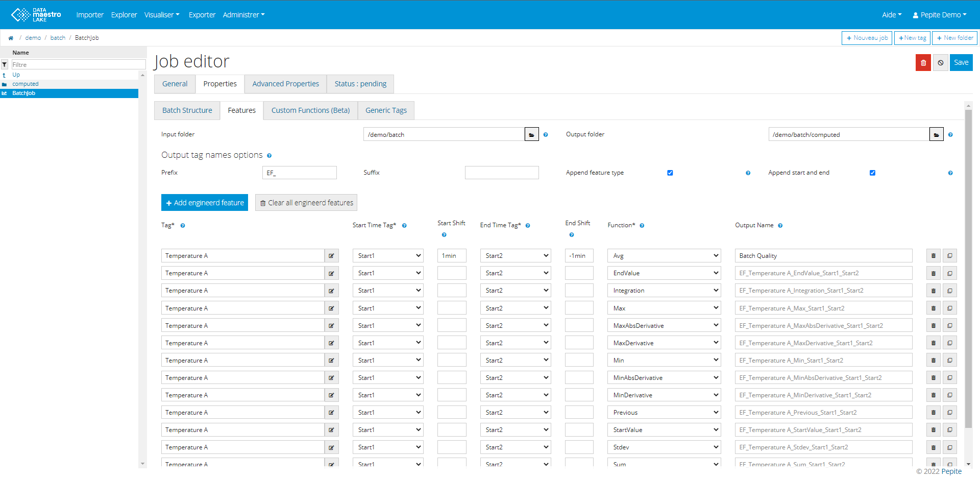980x479 pixels.
Task: Toggle Append feature type checkbox
Action: coord(670,173)
